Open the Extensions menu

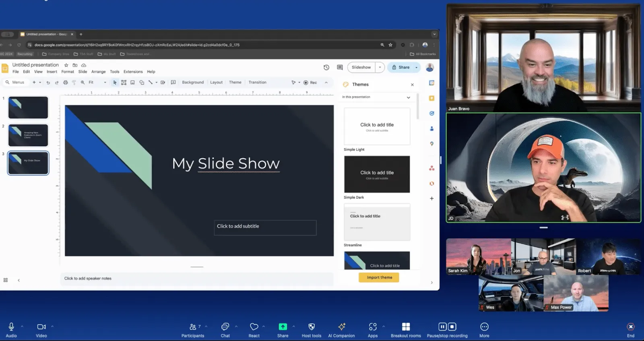[133, 72]
